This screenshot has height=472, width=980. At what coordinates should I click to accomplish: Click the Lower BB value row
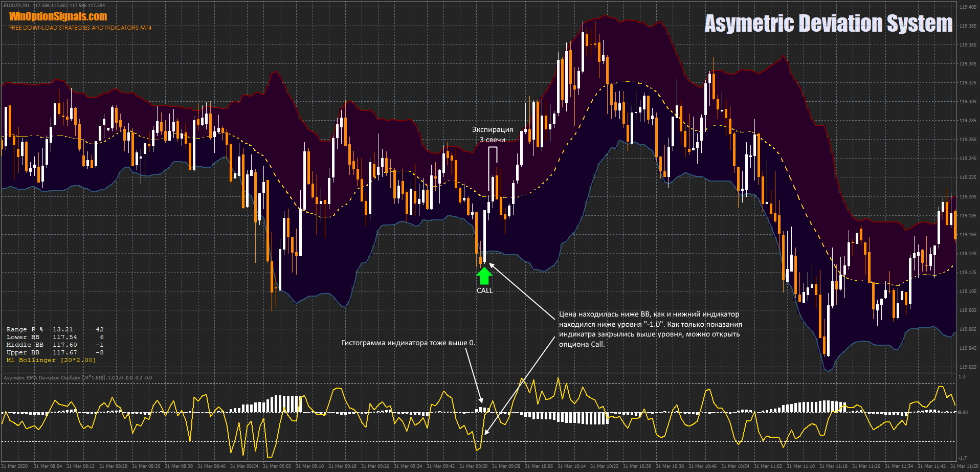pyautogui.click(x=55, y=337)
